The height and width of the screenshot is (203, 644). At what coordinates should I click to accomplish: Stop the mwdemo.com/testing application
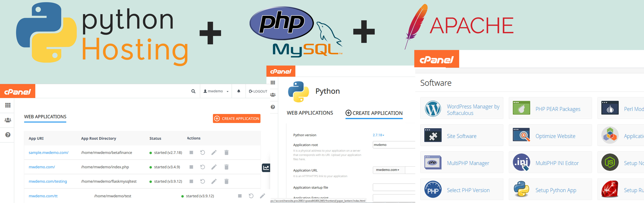pos(191,181)
